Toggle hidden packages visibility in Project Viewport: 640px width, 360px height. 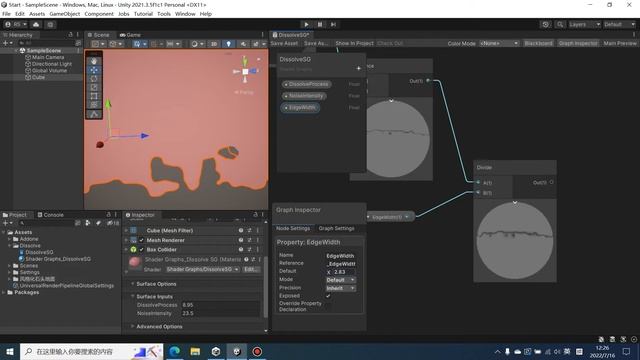pos(113,223)
